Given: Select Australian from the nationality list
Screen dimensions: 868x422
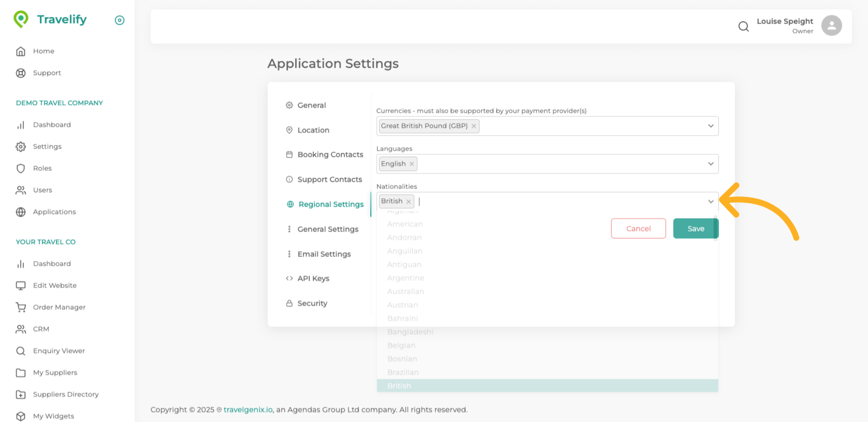Looking at the screenshot, I should point(406,291).
